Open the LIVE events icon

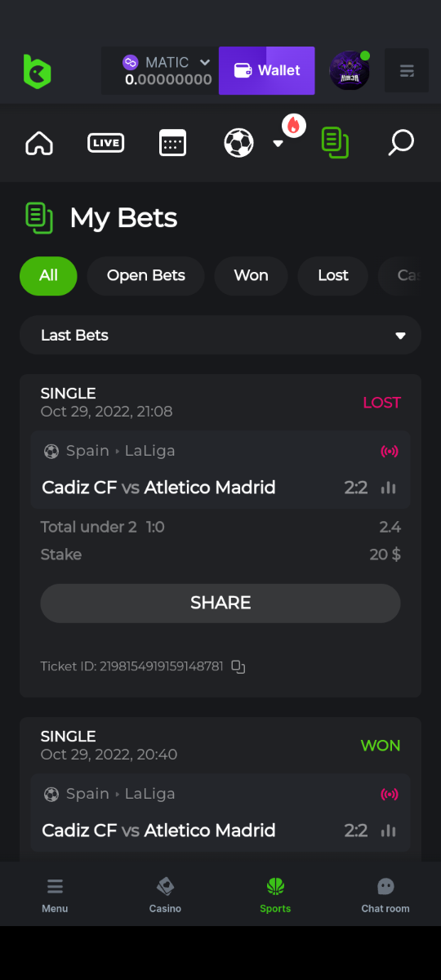[x=105, y=143]
